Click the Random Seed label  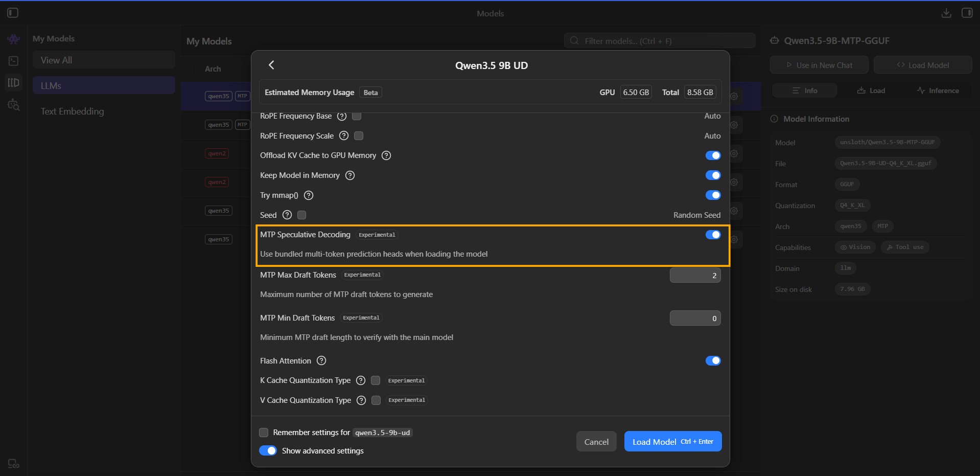697,215
